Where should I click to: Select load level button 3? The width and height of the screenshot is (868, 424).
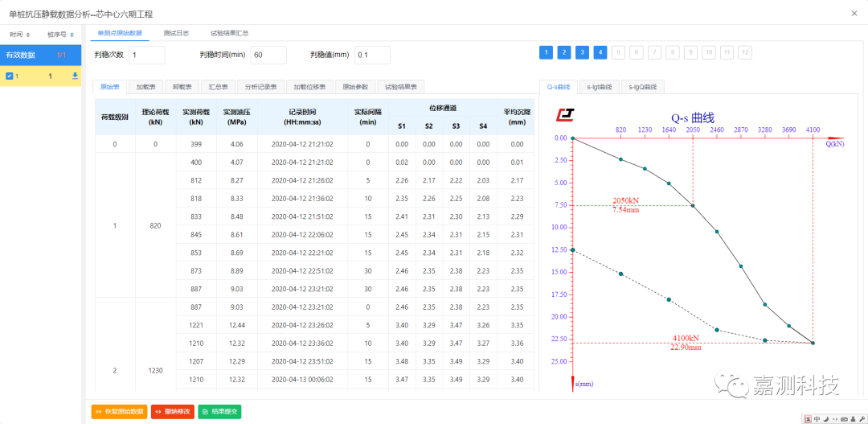pos(583,52)
